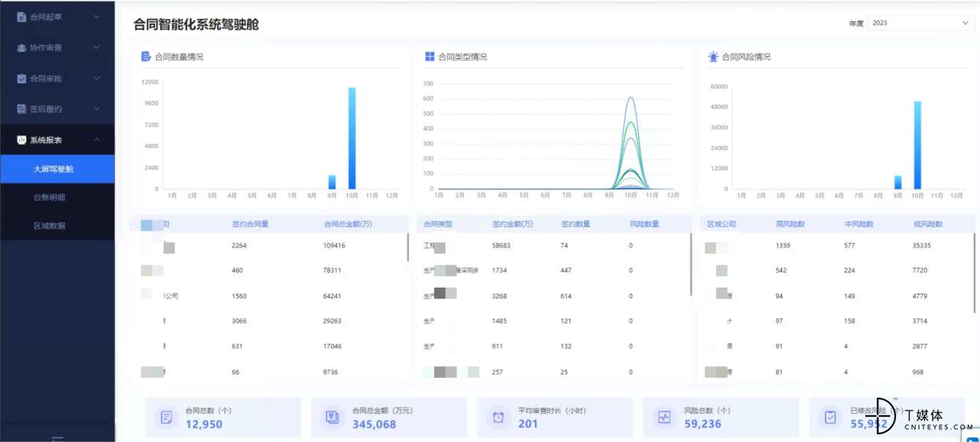Expand 合同审批 submenu using its chevron

(x=96, y=78)
